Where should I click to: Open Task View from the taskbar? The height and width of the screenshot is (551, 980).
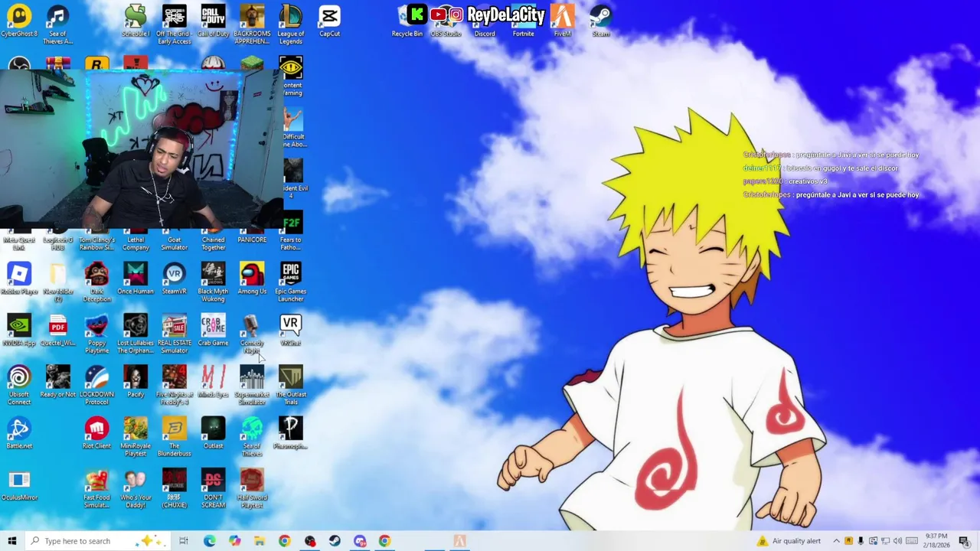[x=184, y=541]
